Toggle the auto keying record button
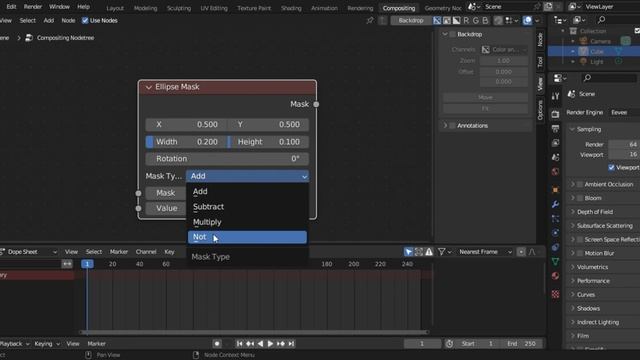 tap(217, 344)
